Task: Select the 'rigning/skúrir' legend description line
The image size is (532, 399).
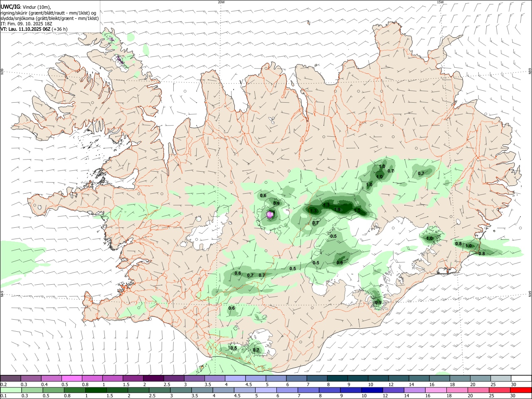Action: 49,13
